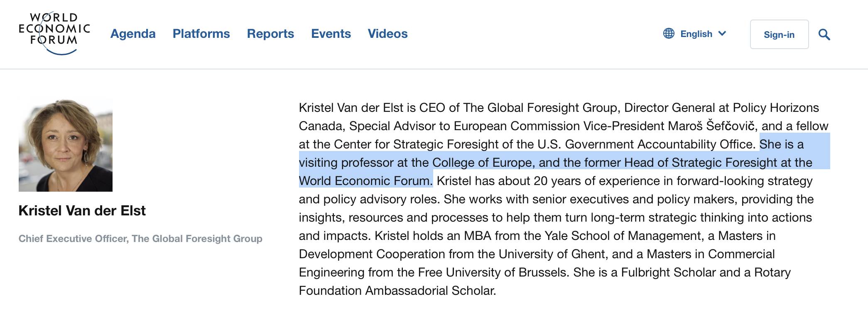Screen dimensions: 868x316
Task: Expand the English language chevron
Action: 722,34
